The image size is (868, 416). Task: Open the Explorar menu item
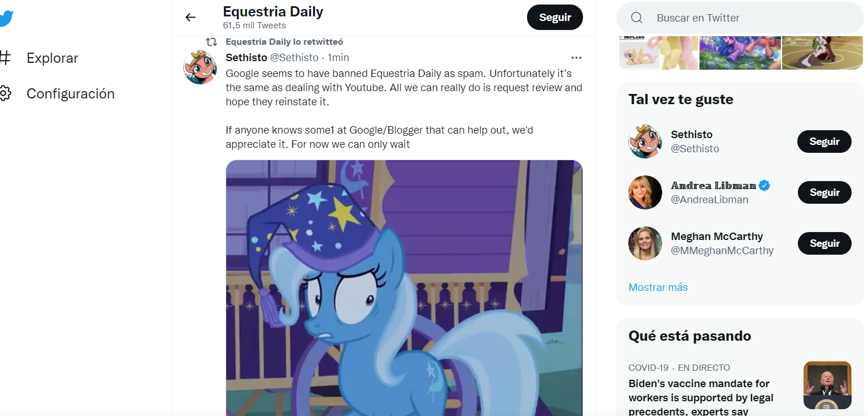[52, 58]
